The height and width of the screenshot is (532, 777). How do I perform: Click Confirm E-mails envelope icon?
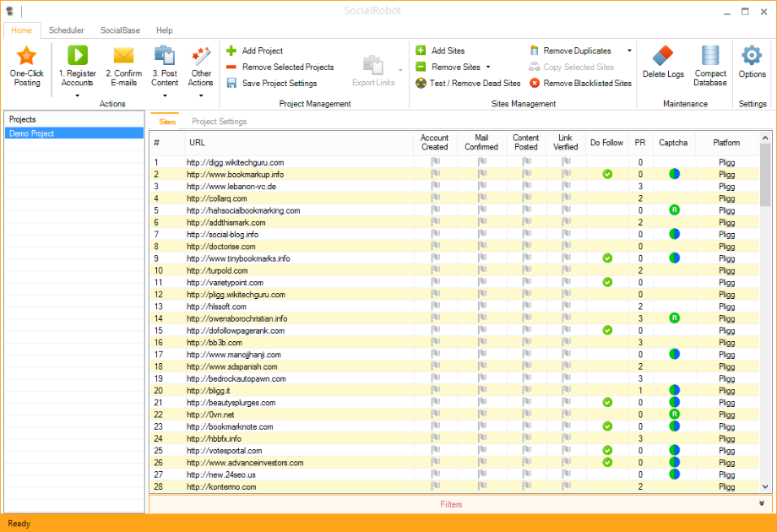123,55
